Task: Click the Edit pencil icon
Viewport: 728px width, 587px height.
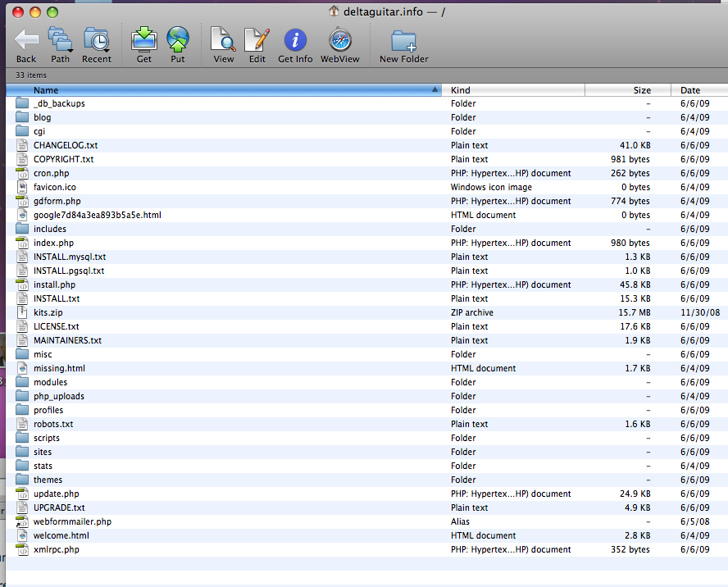Action: pyautogui.click(x=257, y=39)
